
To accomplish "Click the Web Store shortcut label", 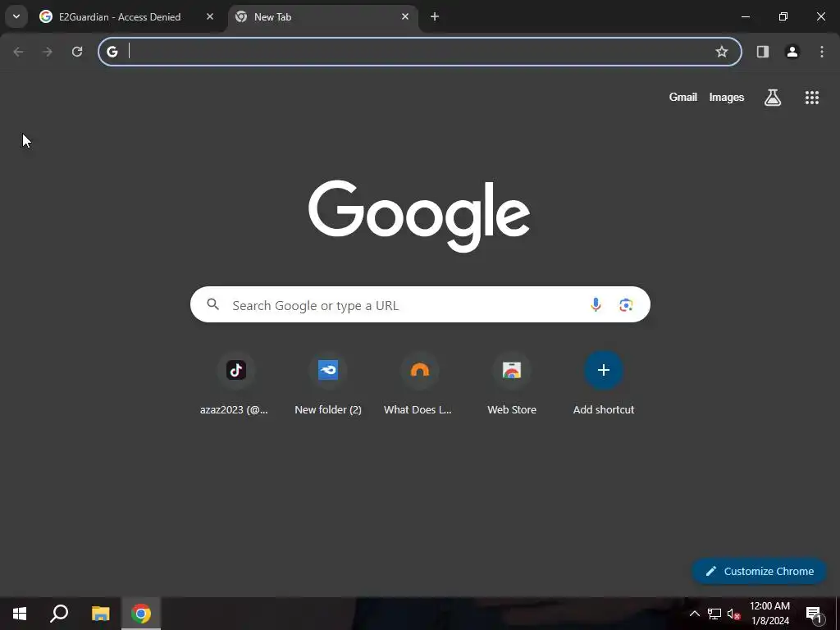I will [x=512, y=409].
